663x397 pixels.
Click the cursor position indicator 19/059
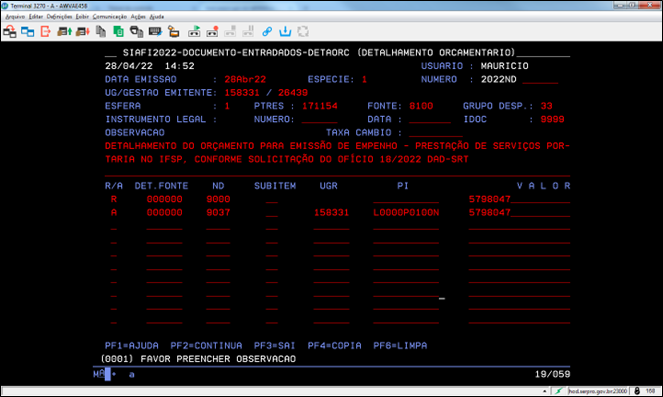pyautogui.click(x=552, y=374)
